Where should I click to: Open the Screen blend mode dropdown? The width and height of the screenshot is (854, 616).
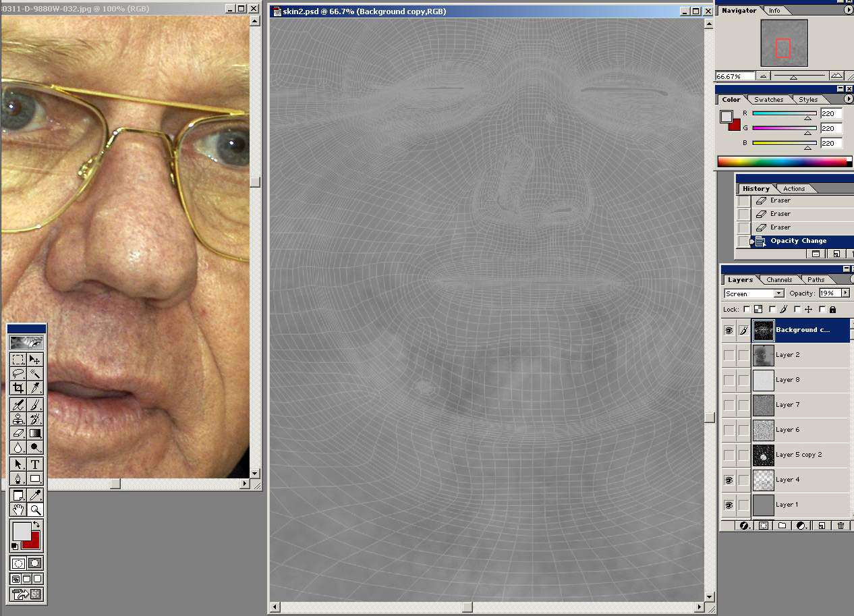[x=778, y=293]
